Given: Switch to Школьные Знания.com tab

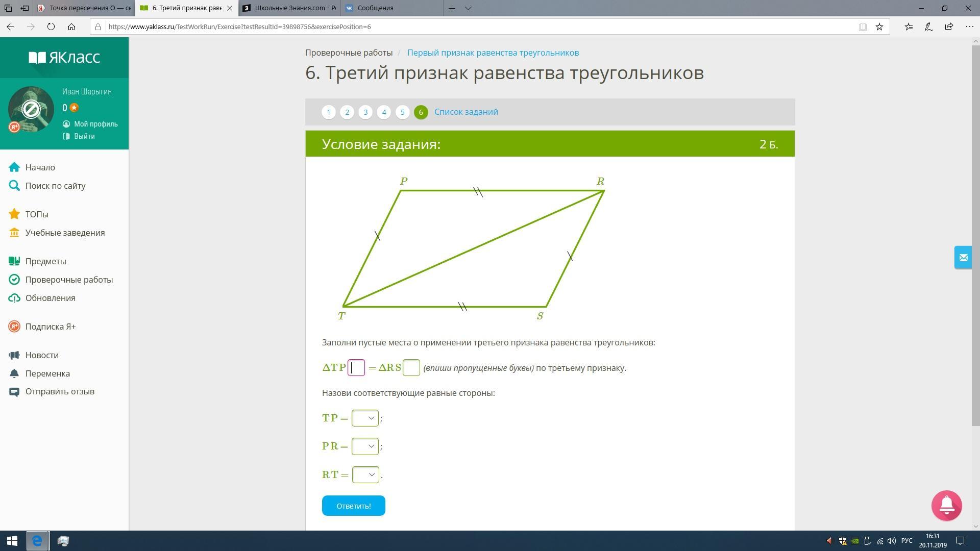Looking at the screenshot, I should [289, 8].
